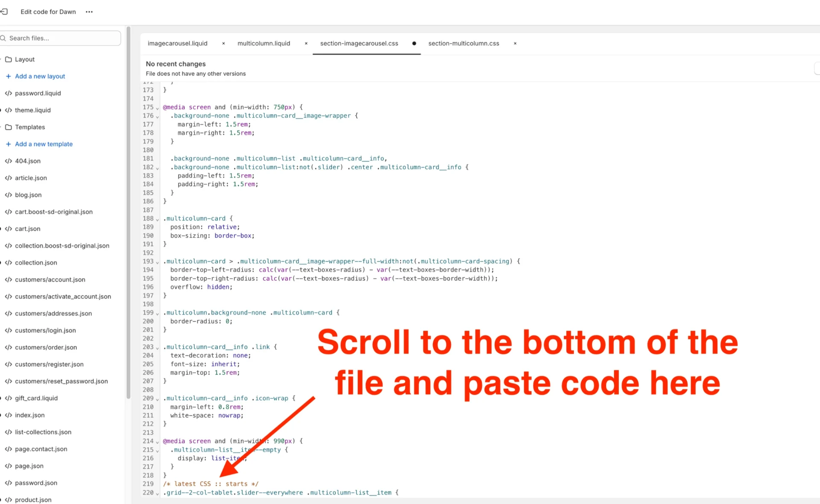820x504 pixels.
Task: Click the folder icon beside Layout
Action: click(8, 59)
